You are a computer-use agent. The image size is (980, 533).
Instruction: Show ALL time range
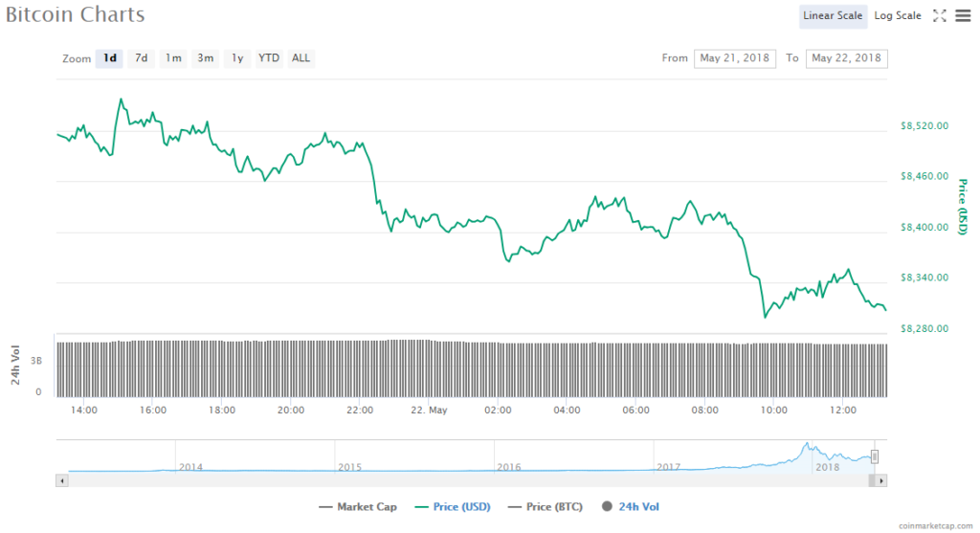click(301, 58)
